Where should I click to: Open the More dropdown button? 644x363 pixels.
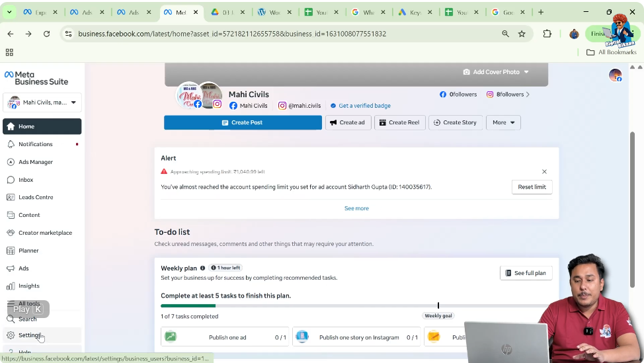503,122
